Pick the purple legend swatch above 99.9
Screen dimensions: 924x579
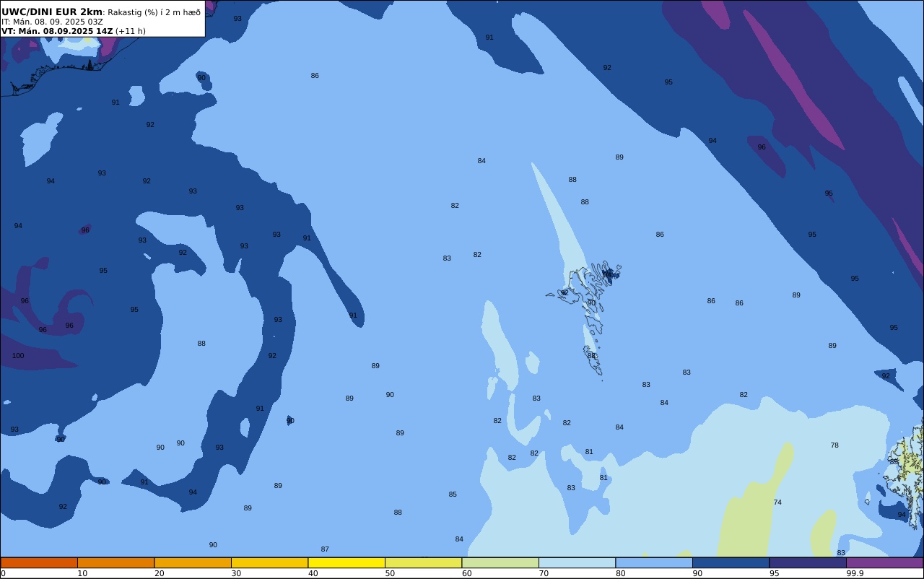884,562
